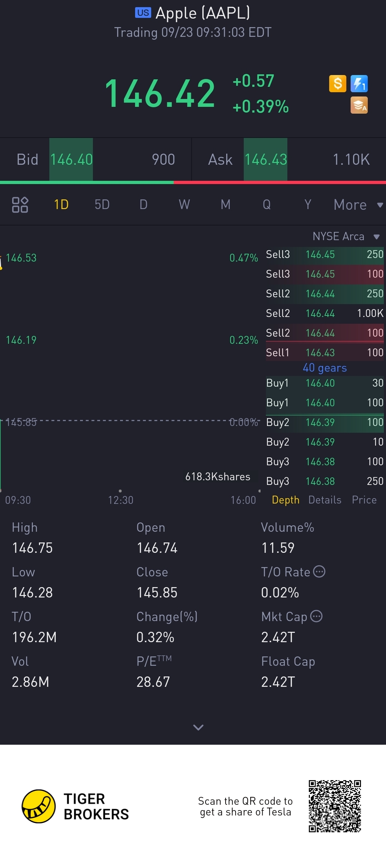Viewport: 386px width, 868px height.
Task: Tap the Scan the QR code text
Action: click(x=245, y=806)
